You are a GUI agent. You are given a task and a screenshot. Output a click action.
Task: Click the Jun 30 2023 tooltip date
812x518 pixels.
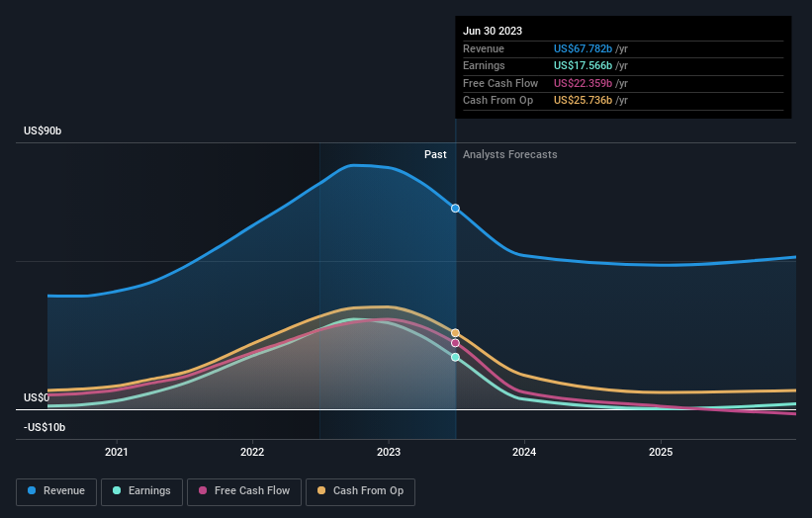493,31
